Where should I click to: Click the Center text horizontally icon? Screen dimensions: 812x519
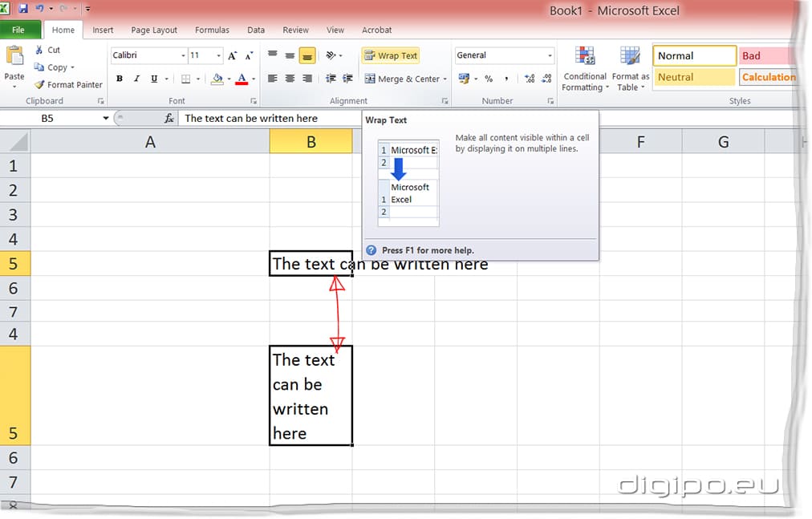click(290, 79)
